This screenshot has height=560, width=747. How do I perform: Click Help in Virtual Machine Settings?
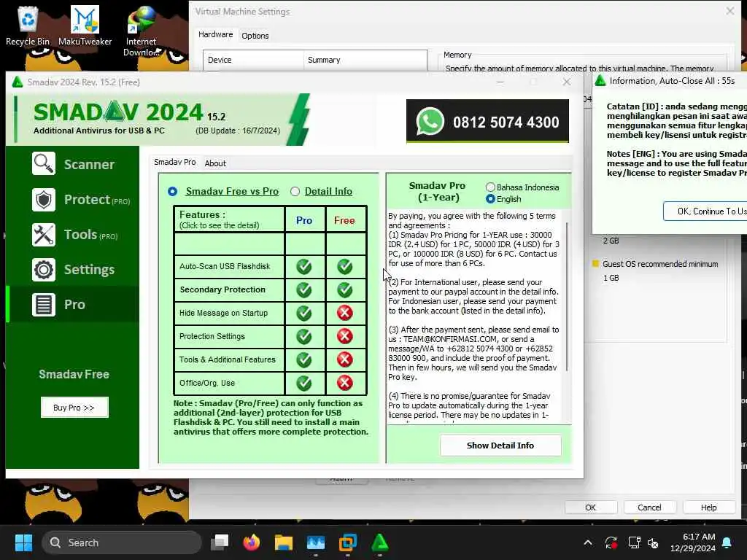(708, 507)
